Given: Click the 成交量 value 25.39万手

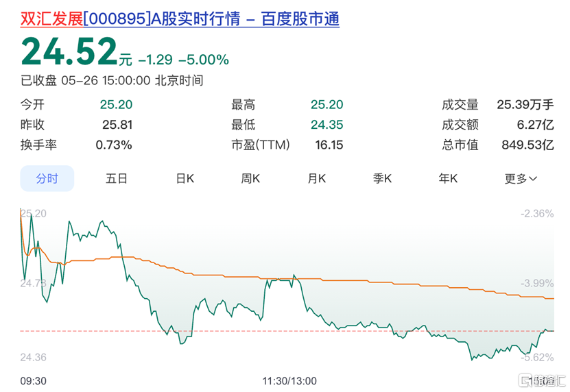Looking at the screenshot, I should click(x=525, y=105).
